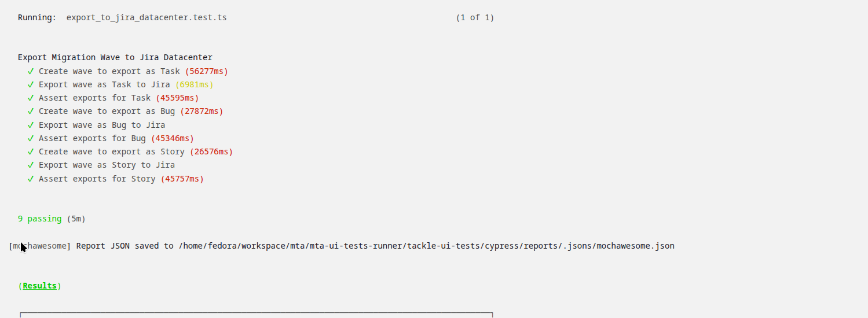This screenshot has width=868, height=318.
Task: Select the Export Migration Wave to Jira Datacenter heading
Action: point(115,57)
